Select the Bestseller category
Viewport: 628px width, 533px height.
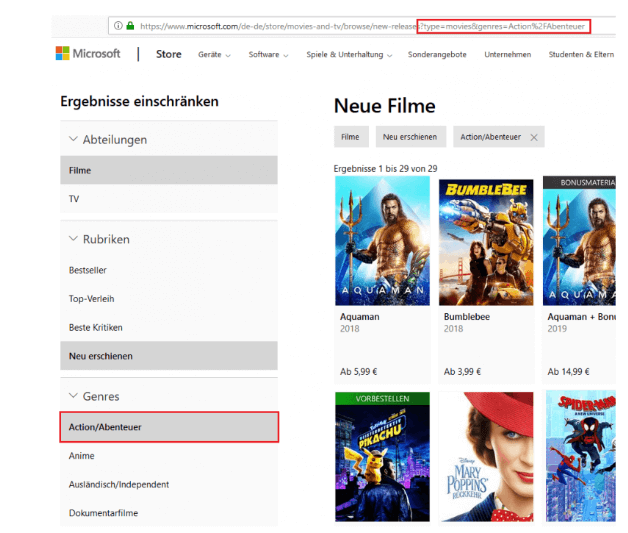point(169,270)
